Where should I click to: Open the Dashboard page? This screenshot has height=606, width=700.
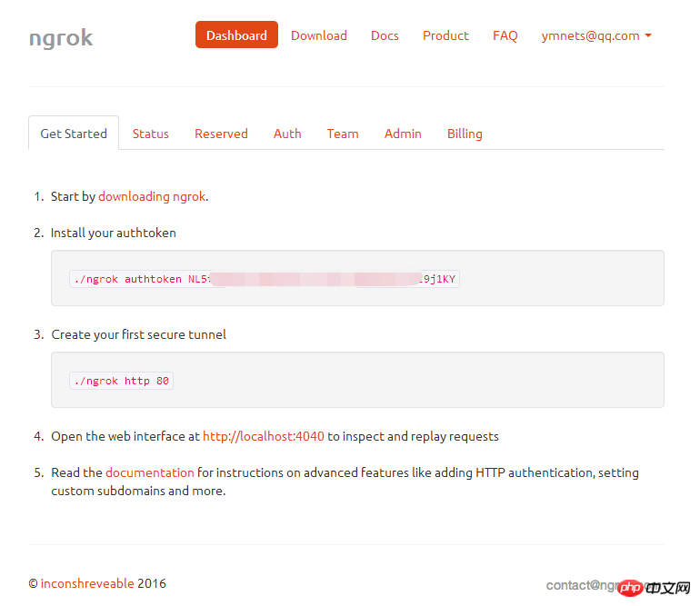tap(236, 35)
